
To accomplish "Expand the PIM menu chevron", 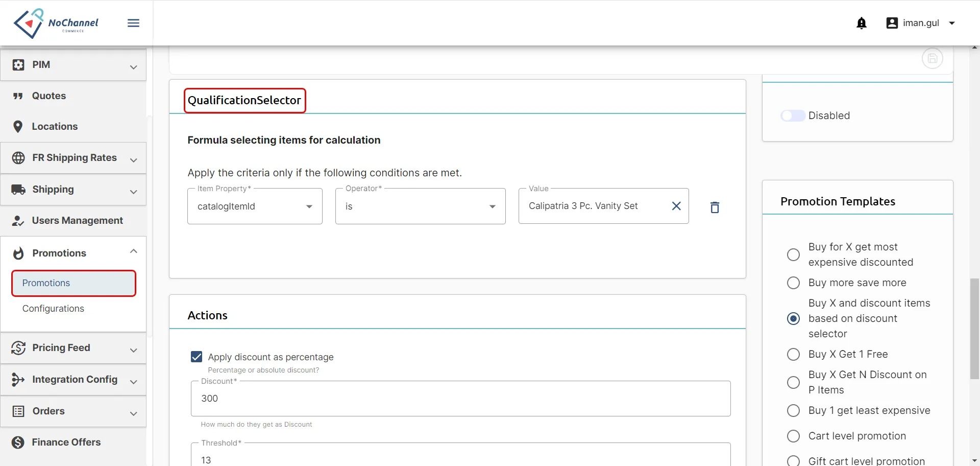I will (133, 67).
